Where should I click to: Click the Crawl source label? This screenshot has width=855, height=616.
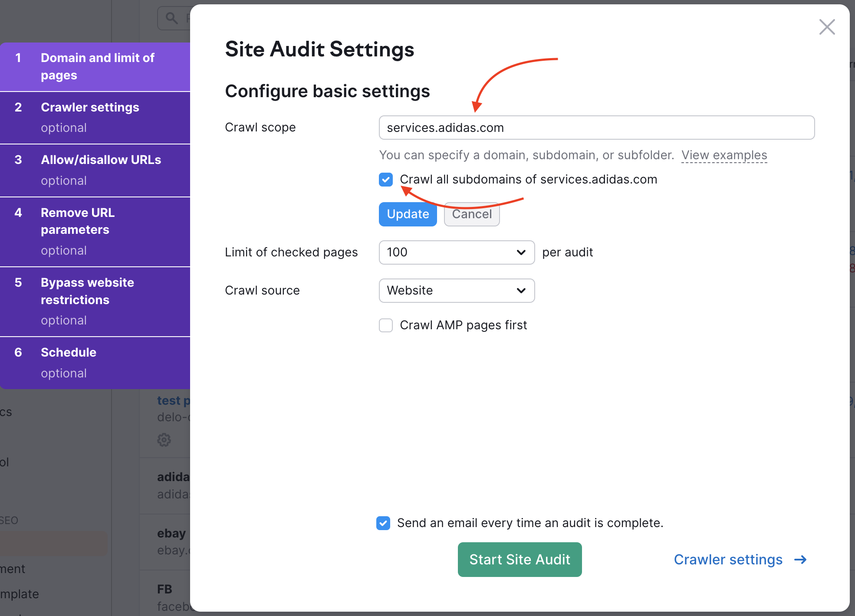coord(262,290)
